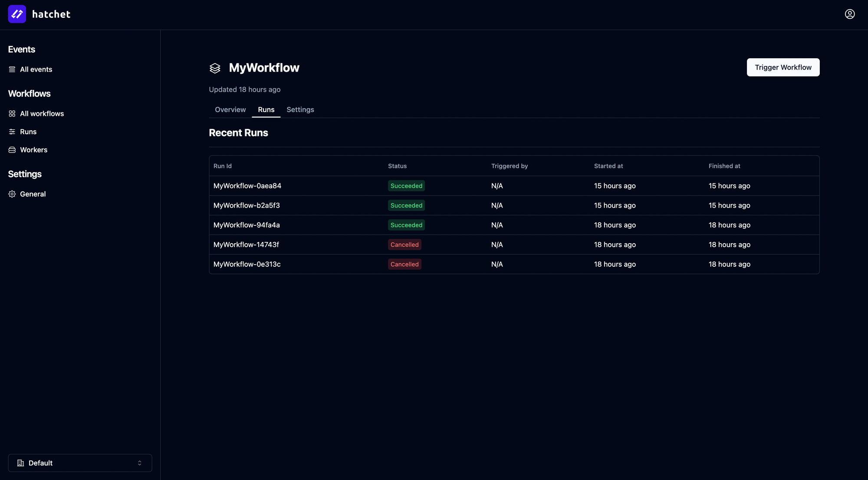Image resolution: width=868 pixels, height=480 pixels.
Task: Click the Cancelled badge on MyWorkflow-14743f
Action: pos(404,245)
